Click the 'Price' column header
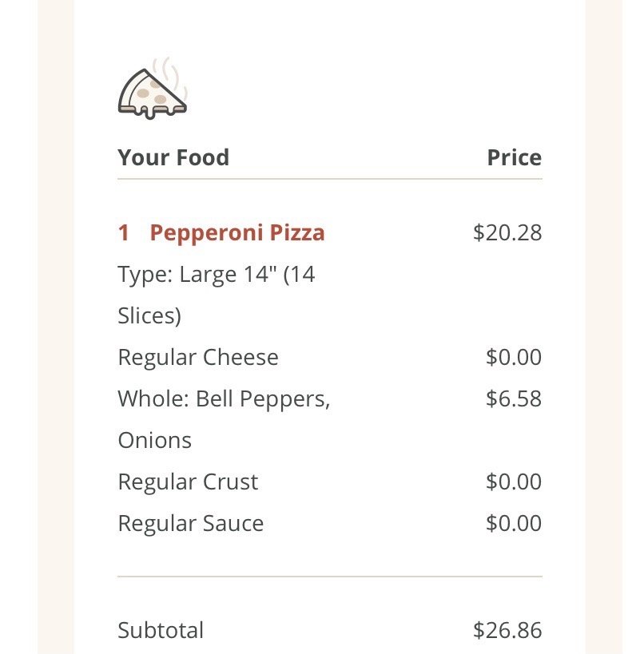 pyautogui.click(x=514, y=157)
